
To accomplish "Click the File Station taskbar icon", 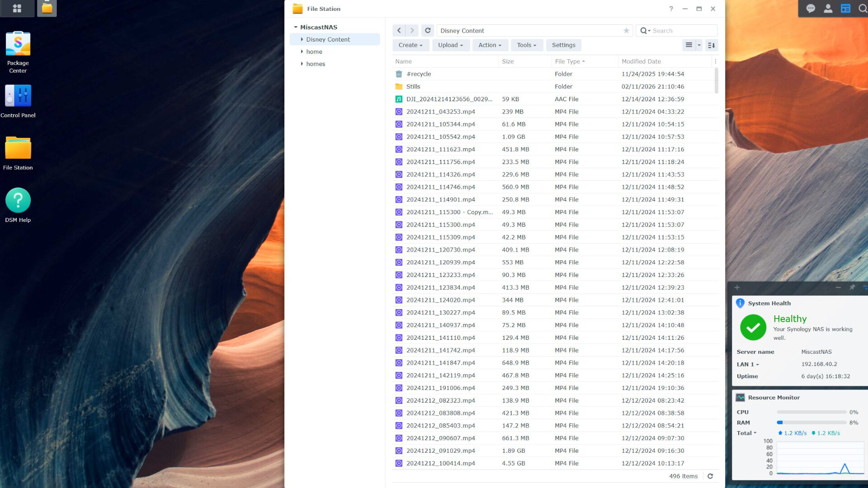I will (47, 8).
